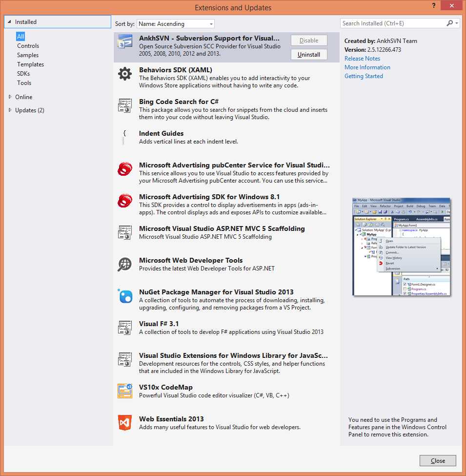Select Visual Studio Extensions for Windows Library title
Image resolution: width=466 pixels, height=476 pixels.
[x=233, y=355]
